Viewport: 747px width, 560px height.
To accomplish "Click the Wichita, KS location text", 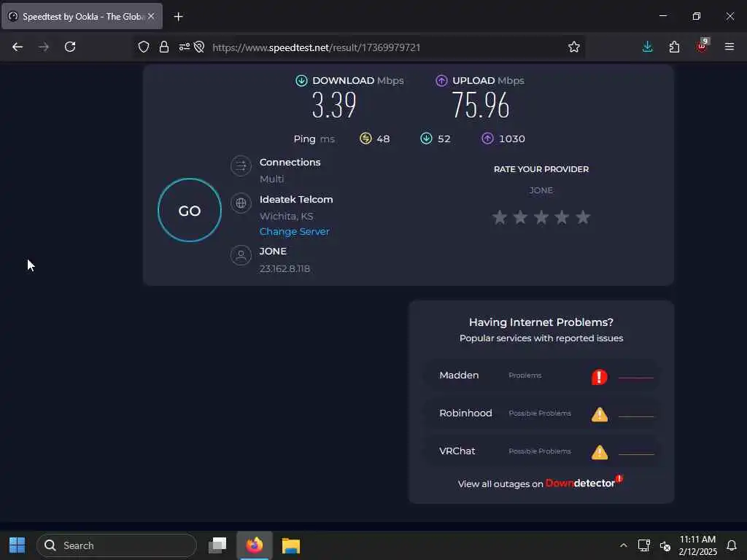I will point(286,216).
